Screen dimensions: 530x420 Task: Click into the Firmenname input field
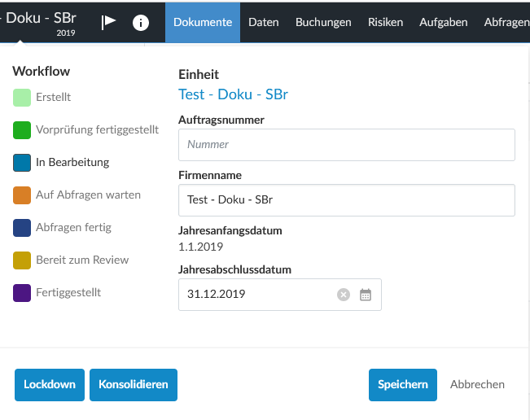coord(347,200)
